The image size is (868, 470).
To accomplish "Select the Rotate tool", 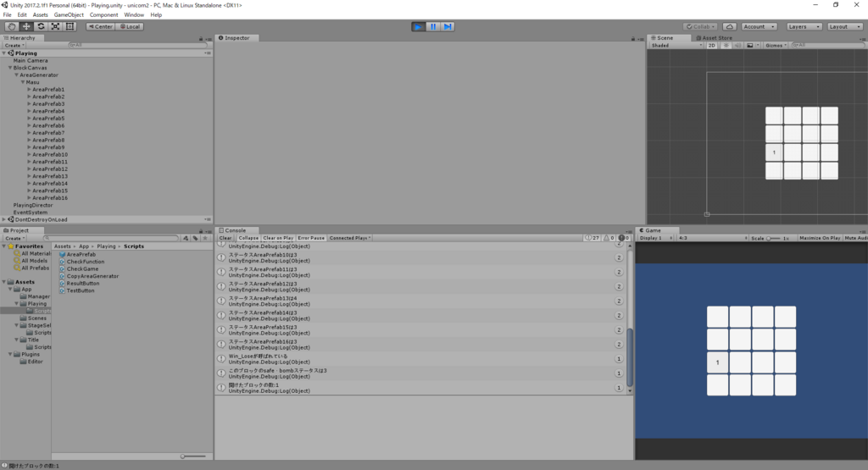I will pos(41,26).
